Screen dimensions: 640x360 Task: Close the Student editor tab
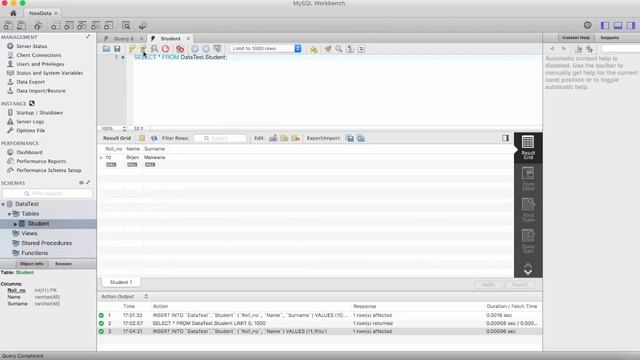click(x=188, y=38)
